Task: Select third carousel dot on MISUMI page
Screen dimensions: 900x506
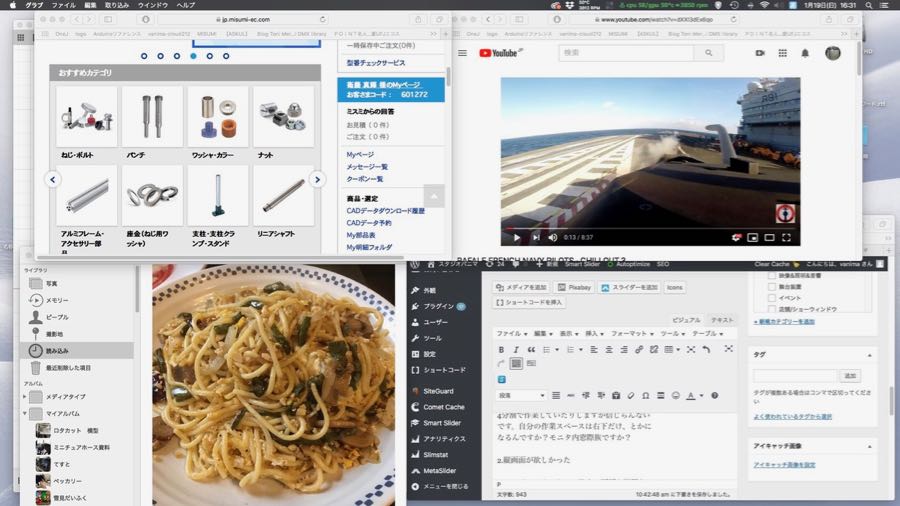Action: [x=177, y=56]
